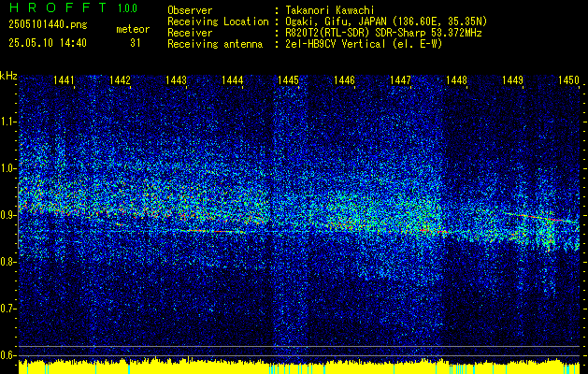The image size is (588, 374).
Task: Click the 1.0 kHz axis label
Action: 8,168
